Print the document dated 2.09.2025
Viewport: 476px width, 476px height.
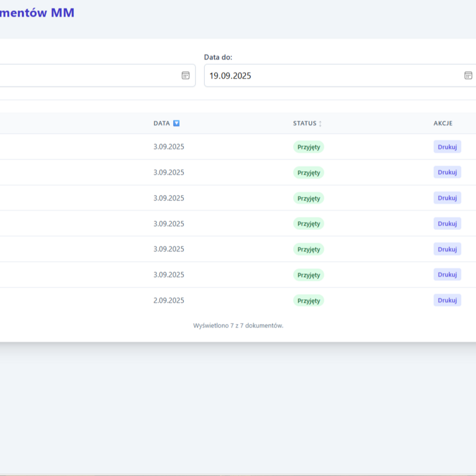(x=447, y=300)
